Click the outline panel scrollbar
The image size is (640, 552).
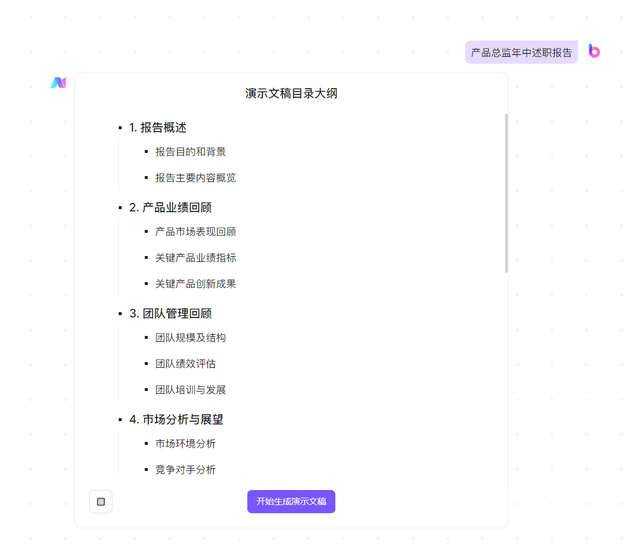pyautogui.click(x=506, y=193)
